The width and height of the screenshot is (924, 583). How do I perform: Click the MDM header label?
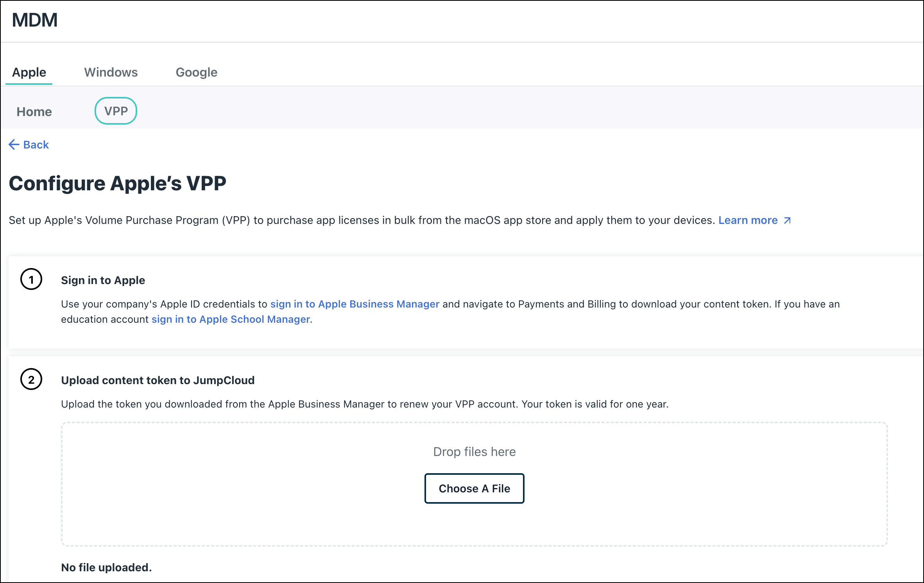tap(34, 20)
